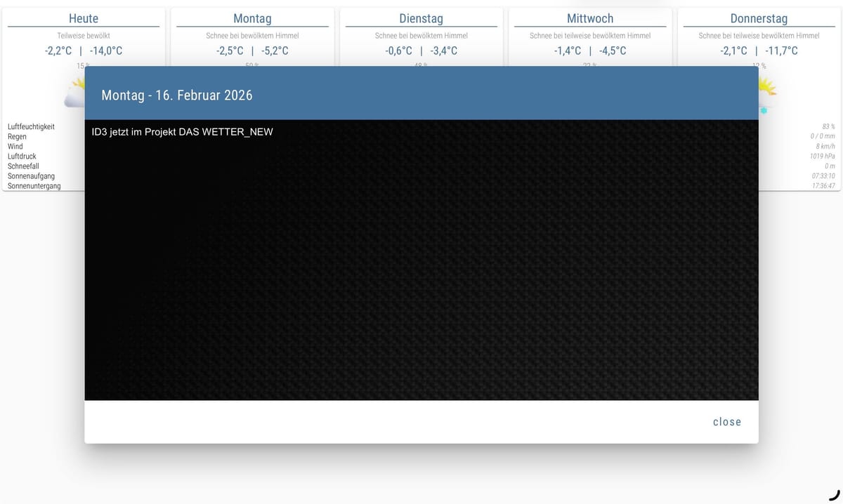Viewport: 843px width, 504px height.
Task: Click the Wind label
Action: pyautogui.click(x=15, y=147)
